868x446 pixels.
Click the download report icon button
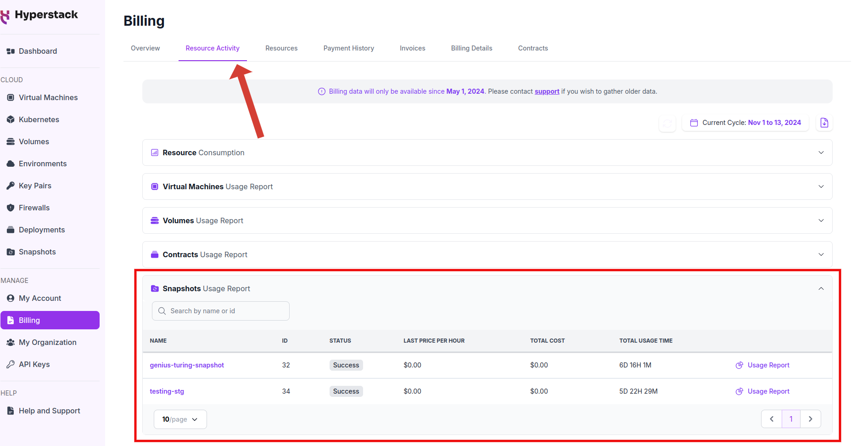[x=824, y=123]
